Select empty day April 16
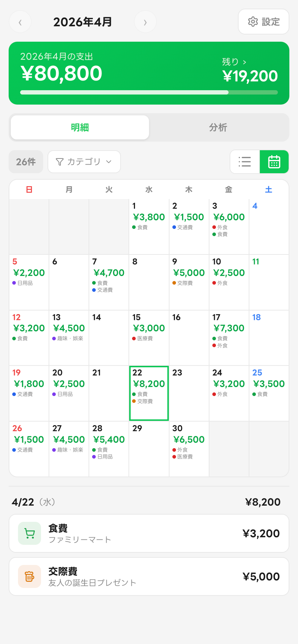The width and height of the screenshot is (298, 644). (189, 338)
